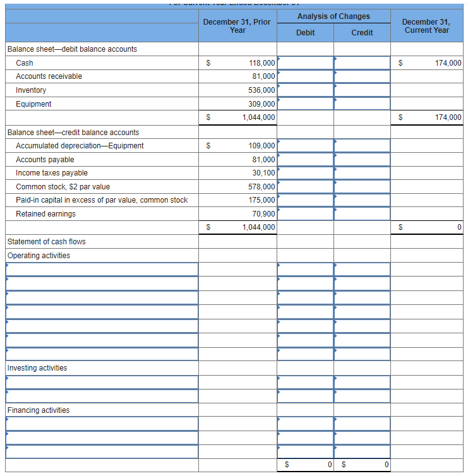Select the Retained earnings credit cell
This screenshot has height=476, width=468.
(362, 214)
